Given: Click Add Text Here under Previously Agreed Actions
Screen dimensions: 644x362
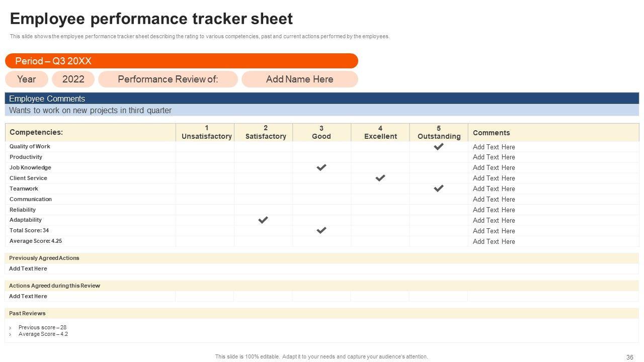Looking at the screenshot, I should point(28,268).
